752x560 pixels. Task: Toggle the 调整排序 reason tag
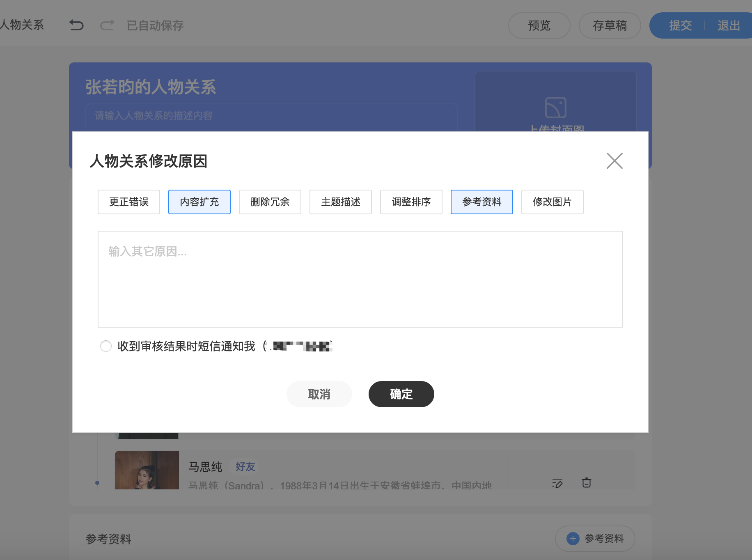[x=411, y=202]
